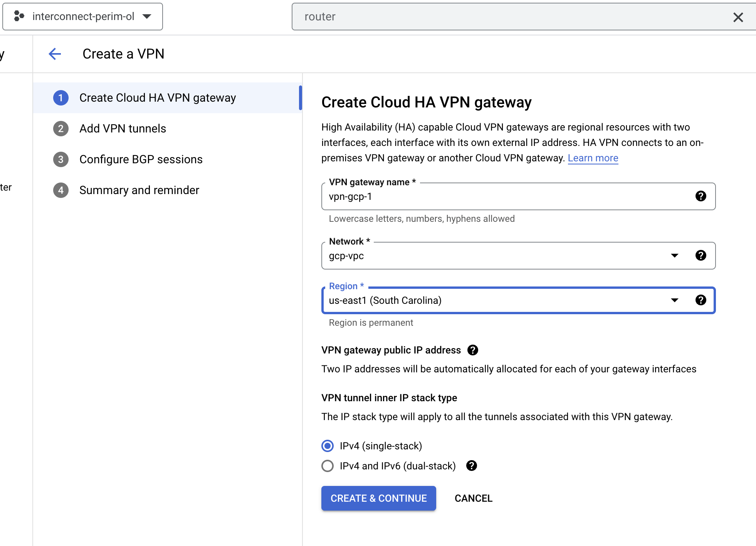Expand the interconnect-perim-ol project selector
Image resolution: width=756 pixels, height=546 pixels.
tap(147, 16)
